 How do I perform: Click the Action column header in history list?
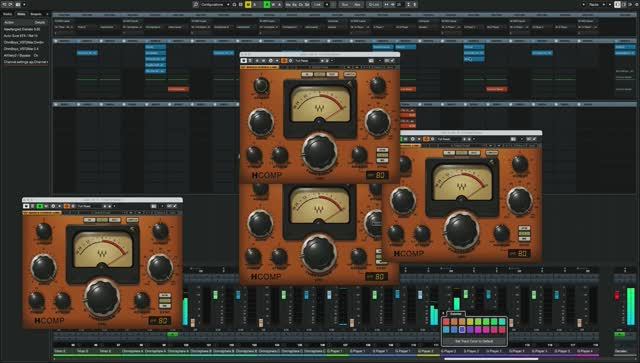(9, 22)
